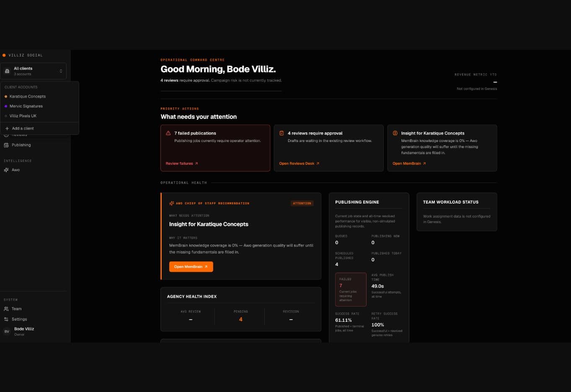
Task: Click the Failed 7 jobs tile
Action: 351,289
